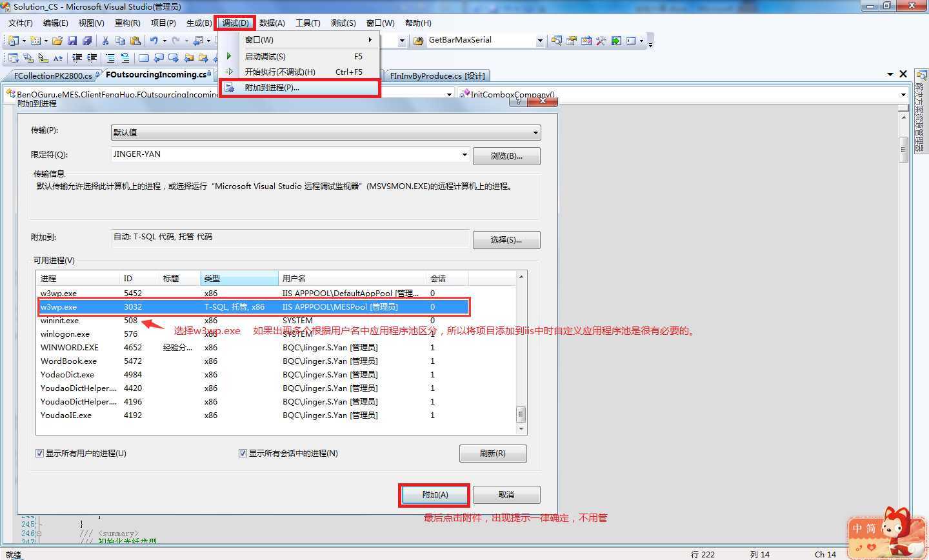Click the Previous Bookmark icon
The image size is (929, 560).
159,58
